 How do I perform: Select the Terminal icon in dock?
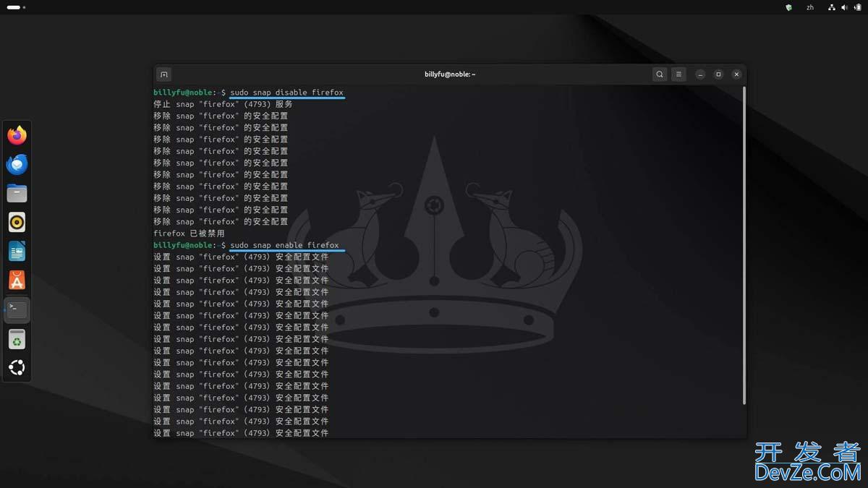click(17, 309)
